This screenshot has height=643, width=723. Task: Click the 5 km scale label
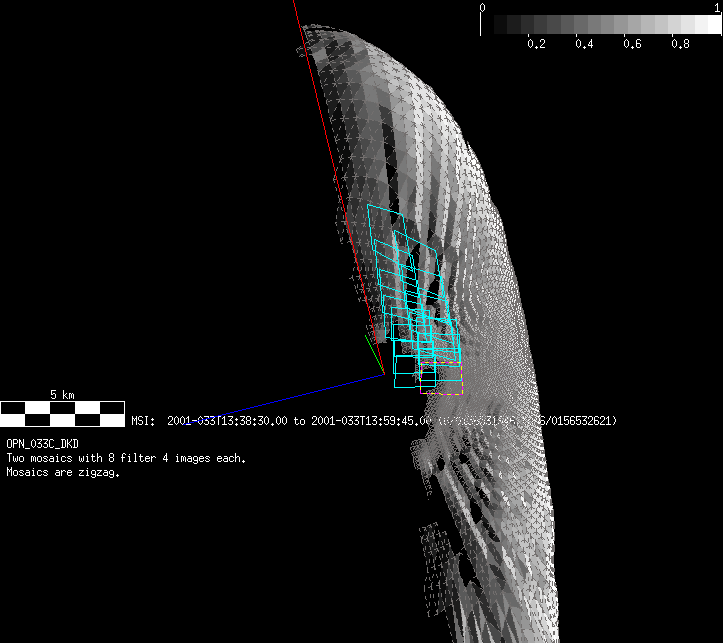pos(62,395)
